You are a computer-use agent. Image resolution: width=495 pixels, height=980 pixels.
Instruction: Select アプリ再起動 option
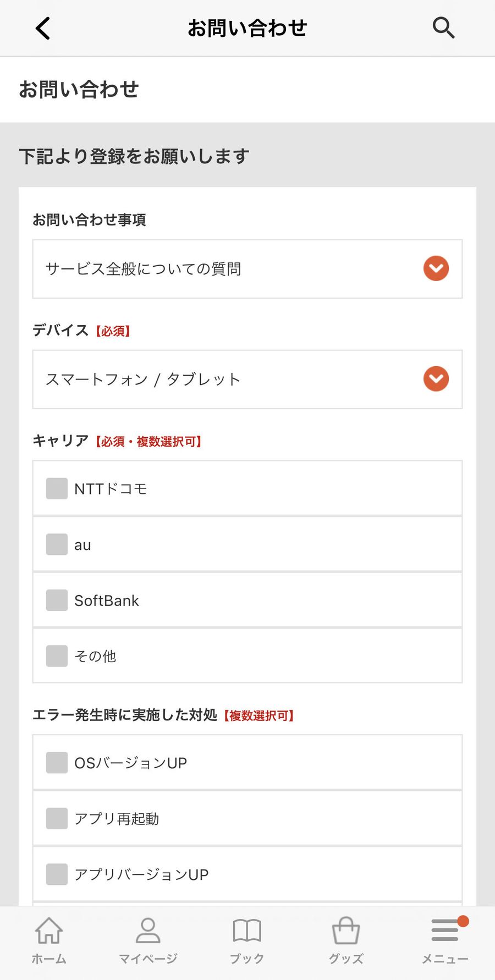[248, 818]
